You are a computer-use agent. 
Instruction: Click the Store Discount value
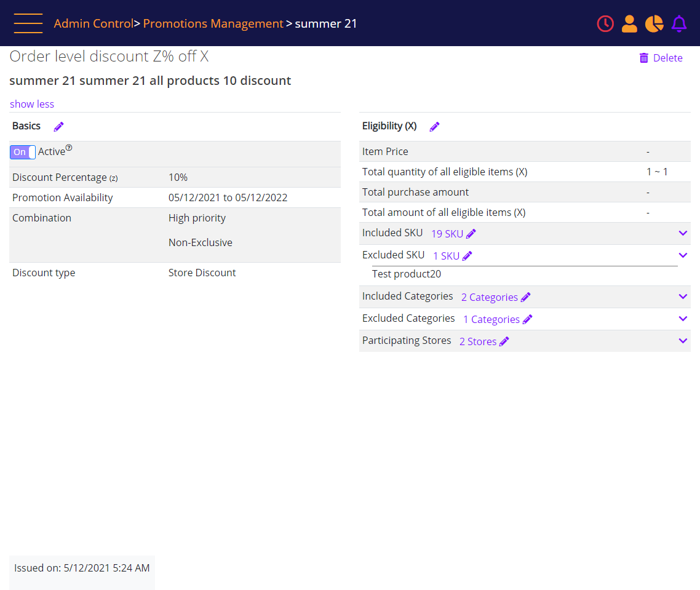click(202, 273)
